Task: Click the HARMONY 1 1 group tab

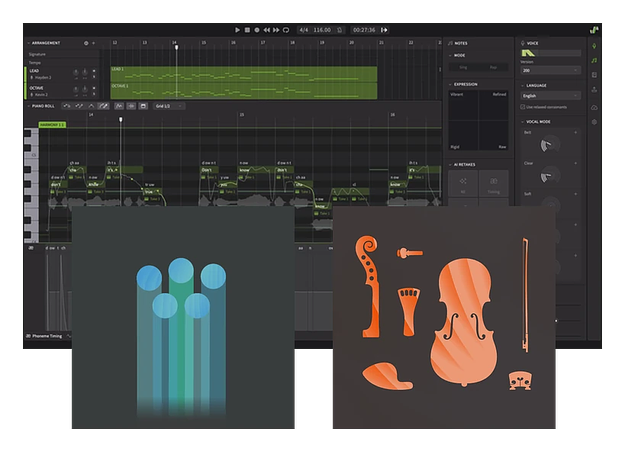Action: click(x=52, y=125)
